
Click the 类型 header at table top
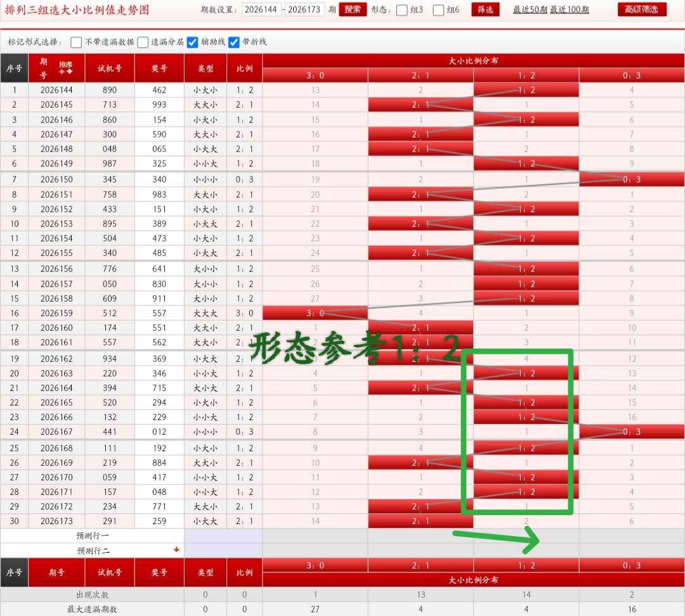(205, 68)
